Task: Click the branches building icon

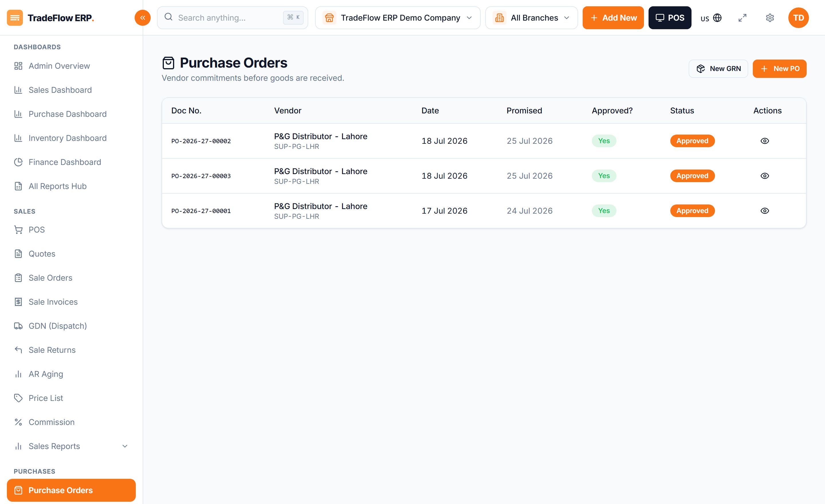Action: click(x=499, y=18)
